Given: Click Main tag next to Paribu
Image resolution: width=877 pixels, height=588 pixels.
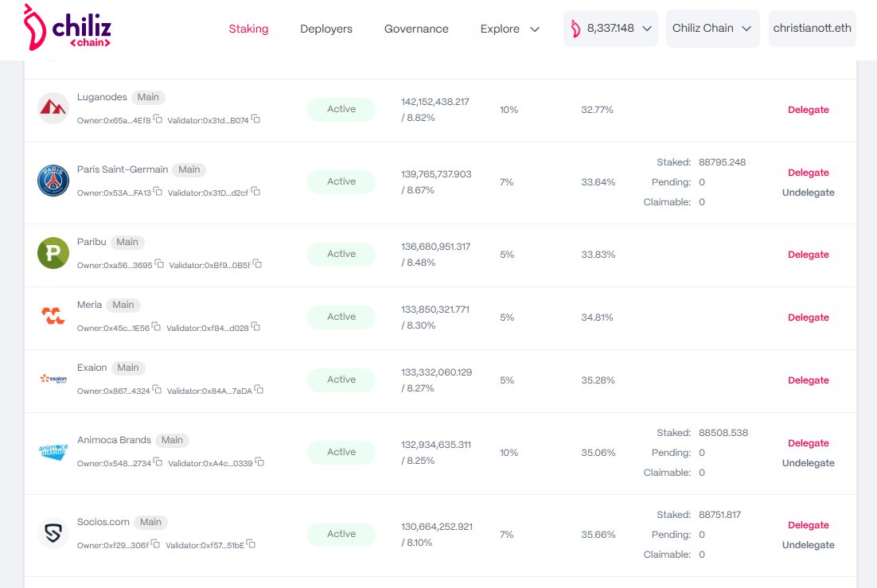Looking at the screenshot, I should (x=127, y=242).
